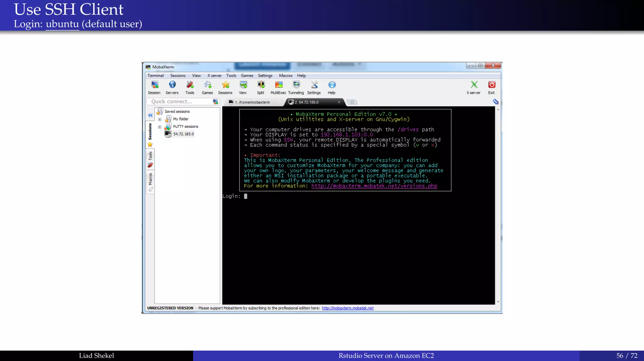
Task: Open the Tunneling toolbar icon
Action: tap(296, 87)
